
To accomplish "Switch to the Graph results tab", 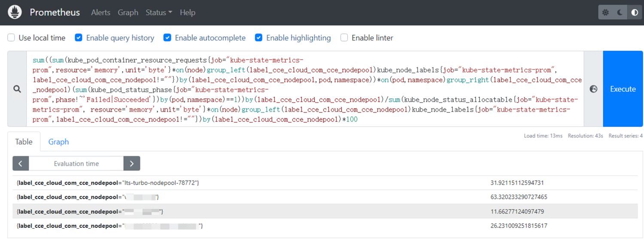I will 58,142.
